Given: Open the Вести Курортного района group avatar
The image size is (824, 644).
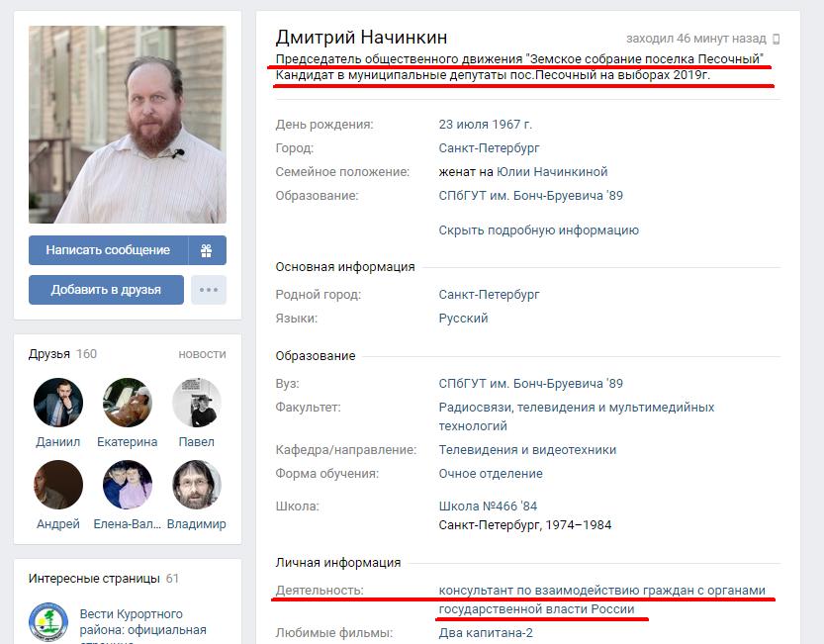Looking at the screenshot, I should [48, 622].
